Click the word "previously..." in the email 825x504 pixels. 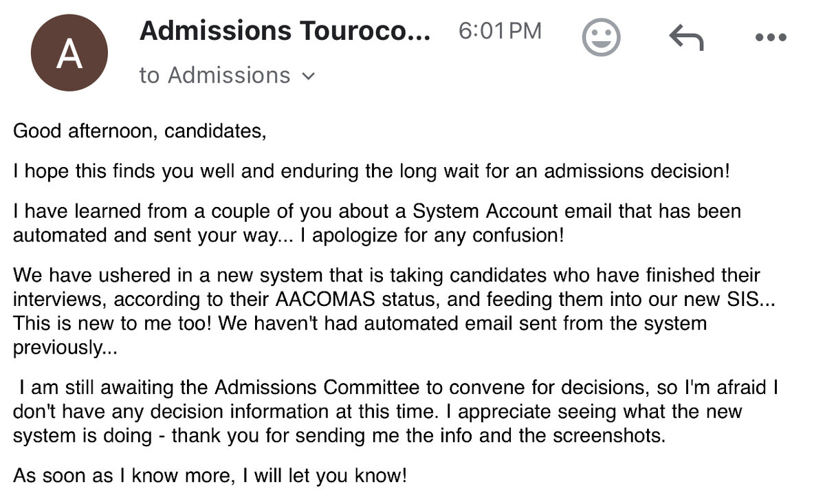pos(65,347)
